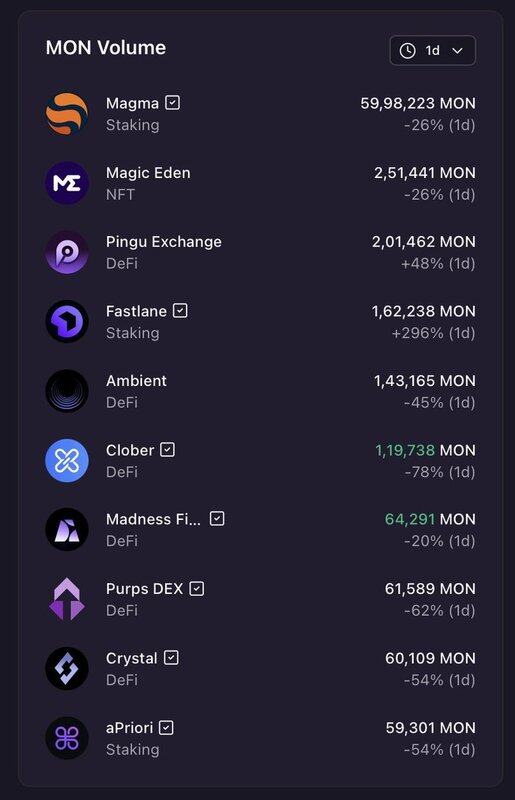
Task: Open the Magic Eden ME logo
Action: point(67,183)
